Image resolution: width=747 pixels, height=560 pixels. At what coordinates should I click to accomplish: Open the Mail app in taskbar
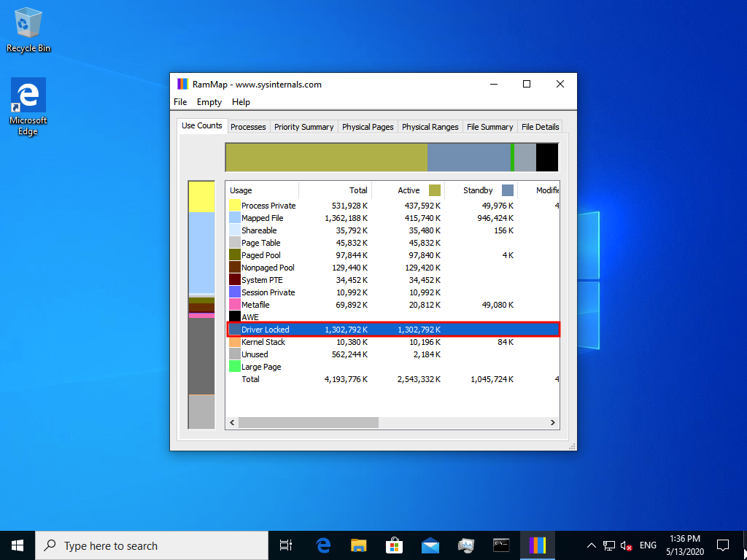[430, 545]
